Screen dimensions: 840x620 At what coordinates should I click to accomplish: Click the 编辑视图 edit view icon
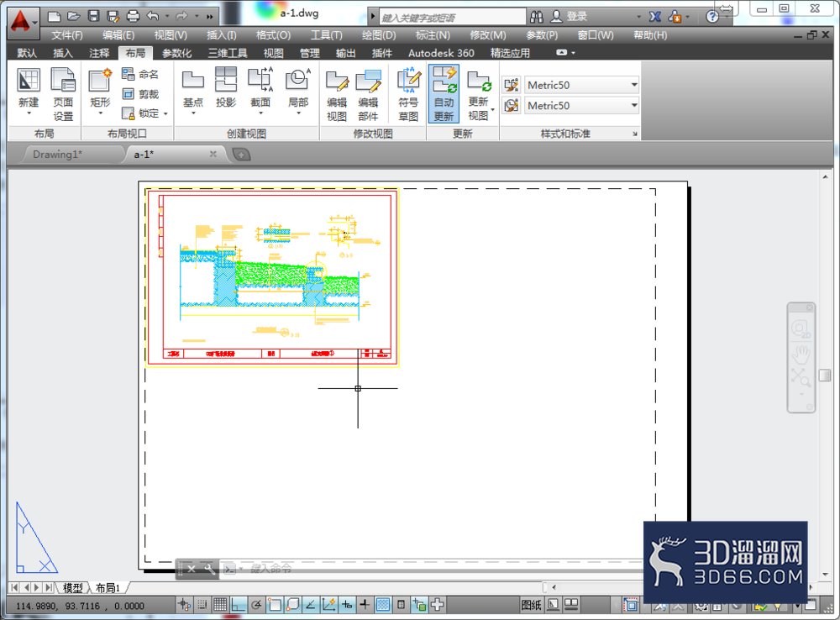pyautogui.click(x=337, y=96)
